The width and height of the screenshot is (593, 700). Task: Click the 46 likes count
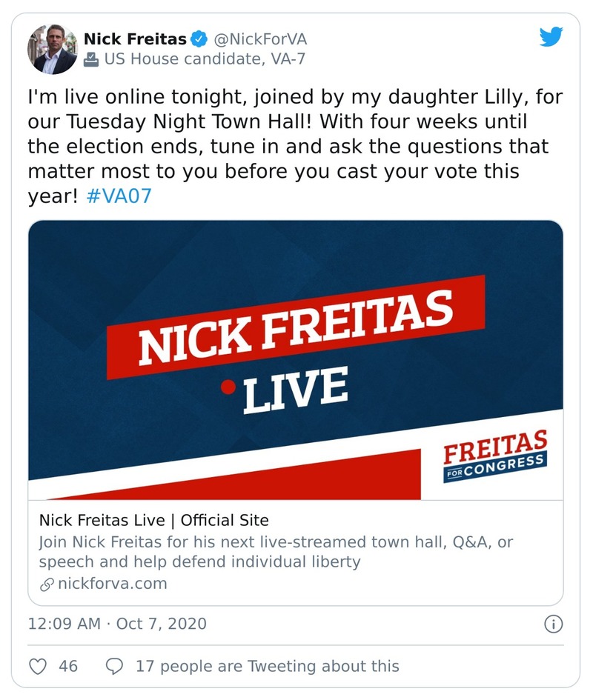click(x=68, y=666)
